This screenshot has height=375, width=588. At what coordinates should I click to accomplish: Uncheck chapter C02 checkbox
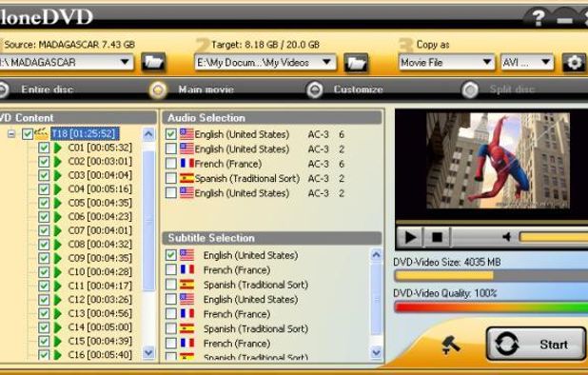tap(44, 162)
